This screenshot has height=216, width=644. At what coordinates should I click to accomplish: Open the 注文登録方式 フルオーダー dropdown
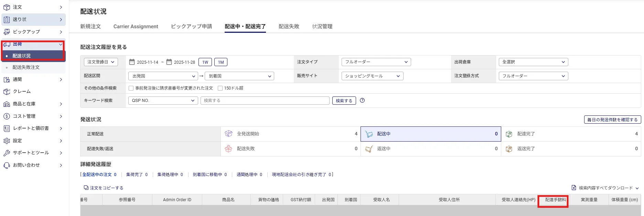click(534, 76)
